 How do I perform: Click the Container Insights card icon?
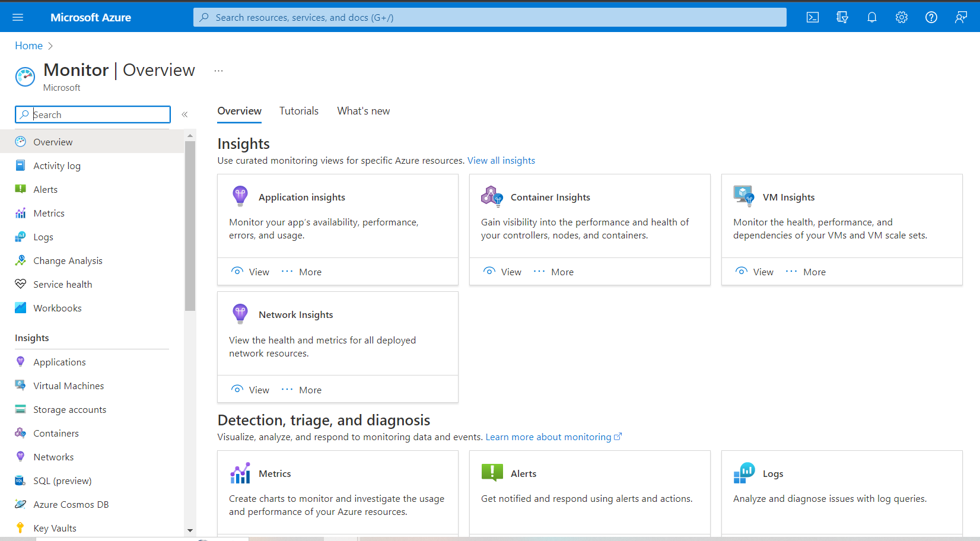click(492, 196)
